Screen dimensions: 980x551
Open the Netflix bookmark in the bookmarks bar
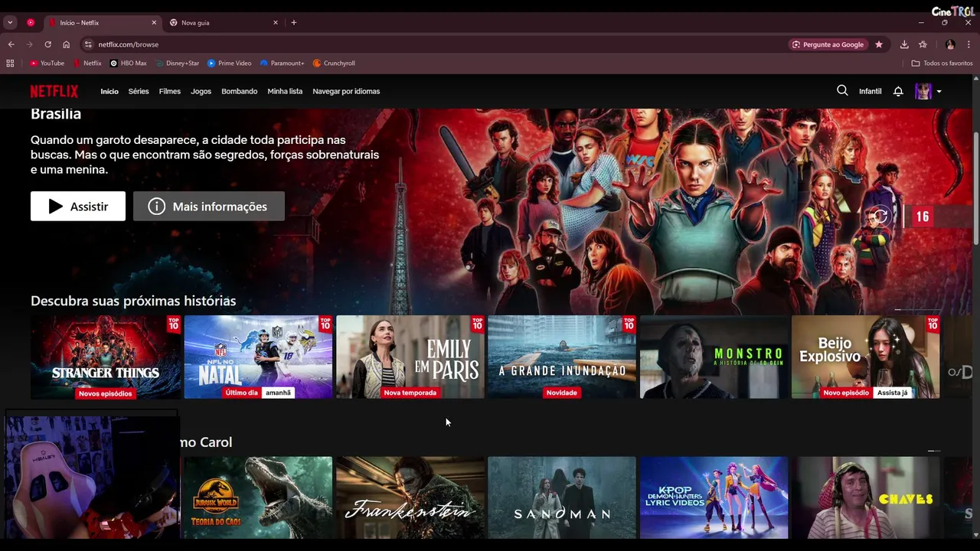[x=87, y=63]
